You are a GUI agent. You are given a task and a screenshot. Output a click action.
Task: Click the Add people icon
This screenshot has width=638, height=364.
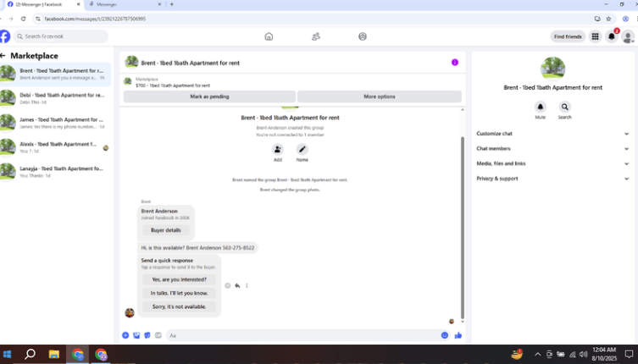coord(278,149)
